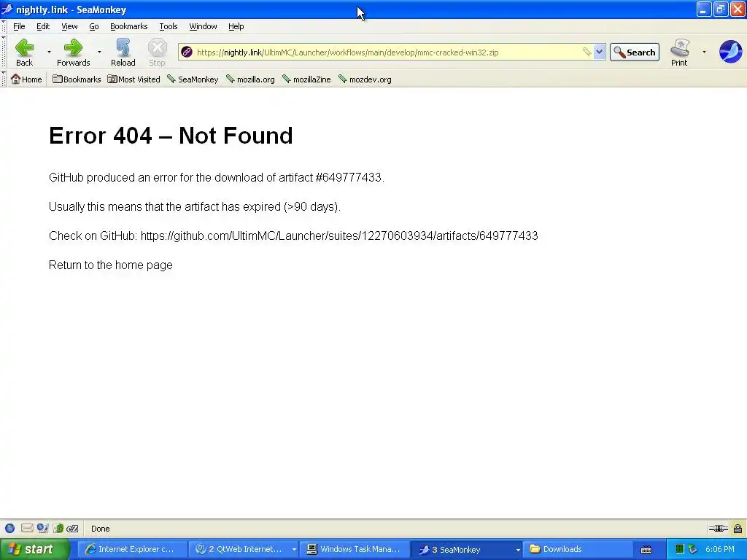Click the greyed Stop button
The image size is (747, 560).
tap(157, 52)
